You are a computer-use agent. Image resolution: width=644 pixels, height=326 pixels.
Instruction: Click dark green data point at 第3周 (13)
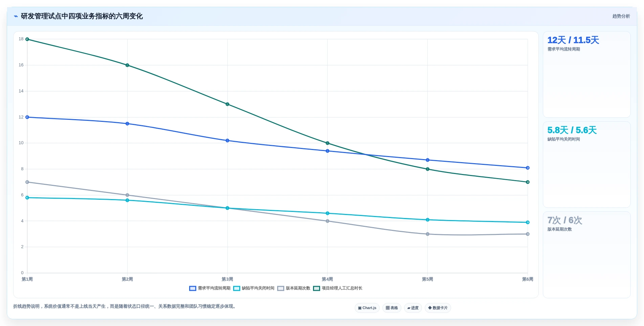coord(227,104)
